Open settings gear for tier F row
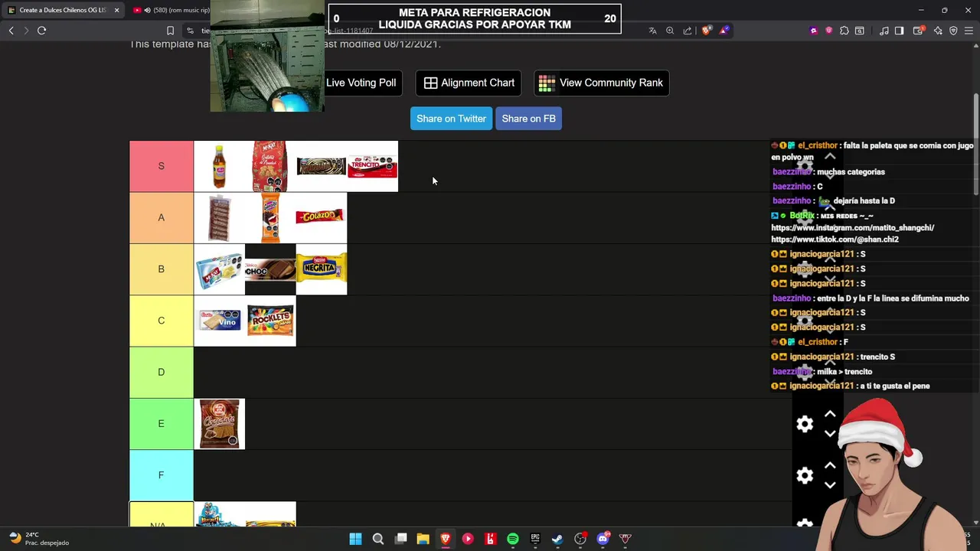Screen dimensions: 980x551 point(805,475)
